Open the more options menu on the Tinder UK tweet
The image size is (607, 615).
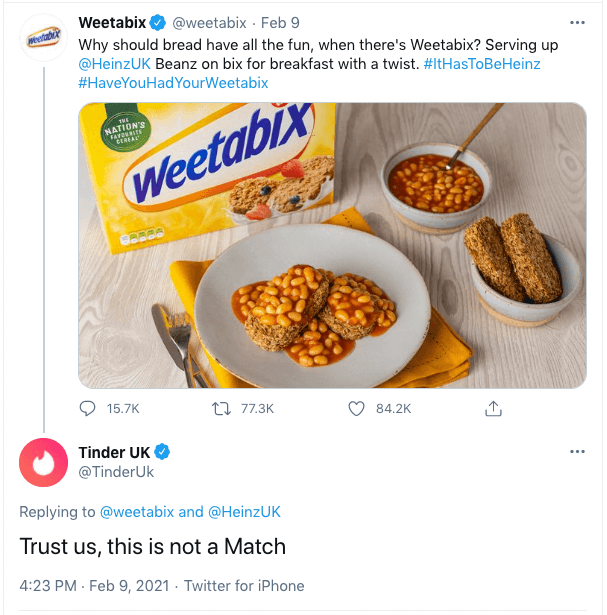tap(577, 452)
